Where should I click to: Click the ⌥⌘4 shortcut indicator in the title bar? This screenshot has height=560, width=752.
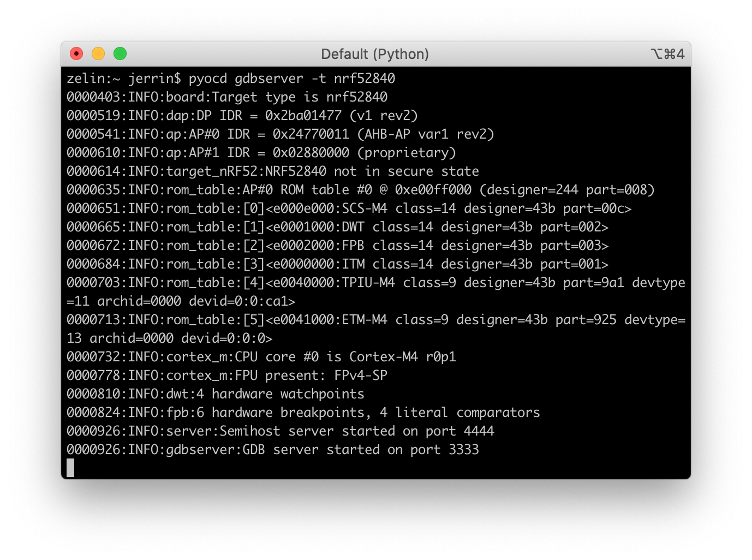click(x=667, y=54)
